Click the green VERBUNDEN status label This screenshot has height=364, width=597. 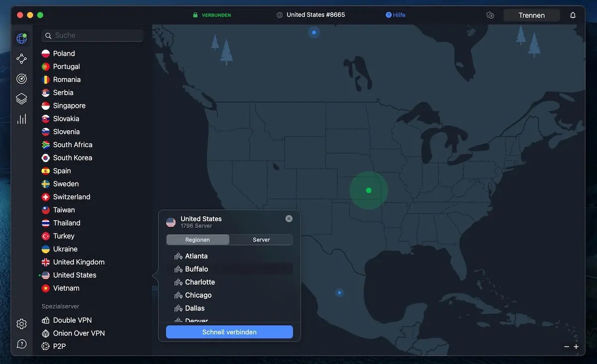216,15
